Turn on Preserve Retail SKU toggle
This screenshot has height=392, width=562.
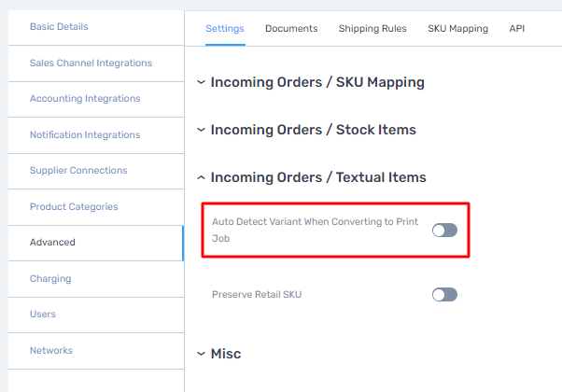click(444, 295)
